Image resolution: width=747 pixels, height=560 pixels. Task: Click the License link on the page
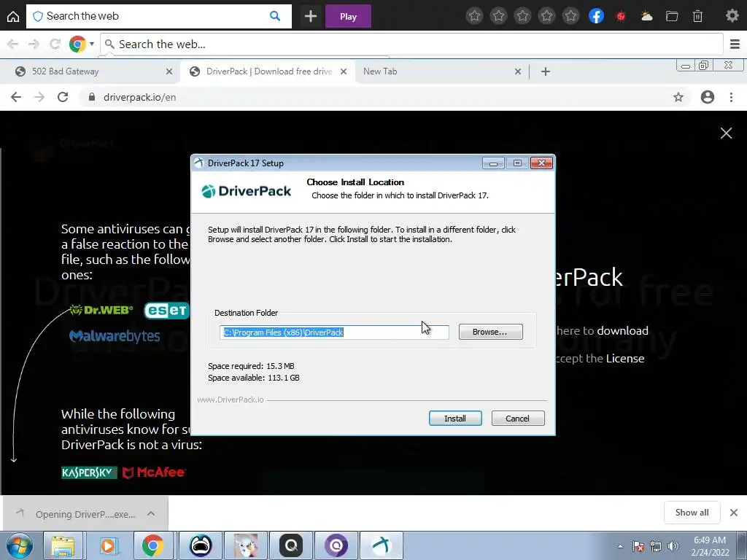(624, 359)
